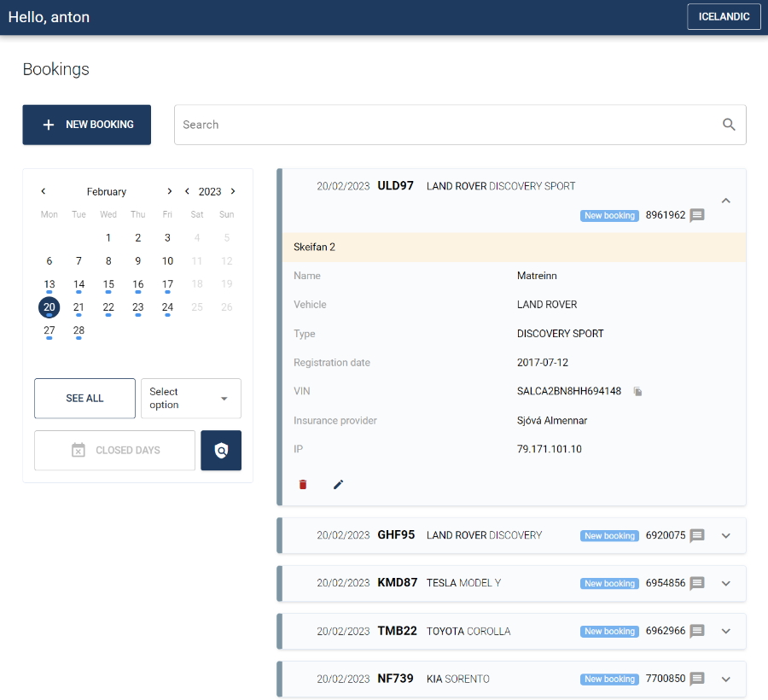Open comment icon for booking 8961962

pyautogui.click(x=697, y=215)
